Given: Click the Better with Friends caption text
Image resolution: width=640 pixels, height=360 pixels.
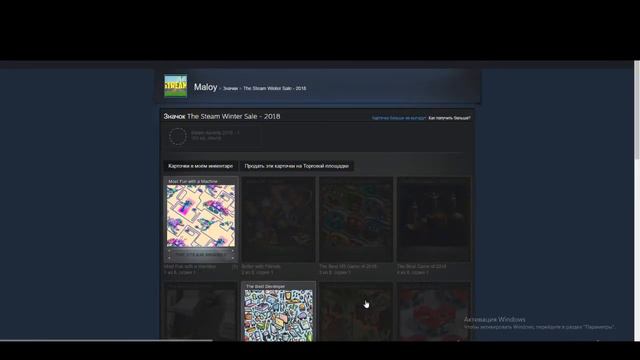Looking at the screenshot, I should [261, 267].
